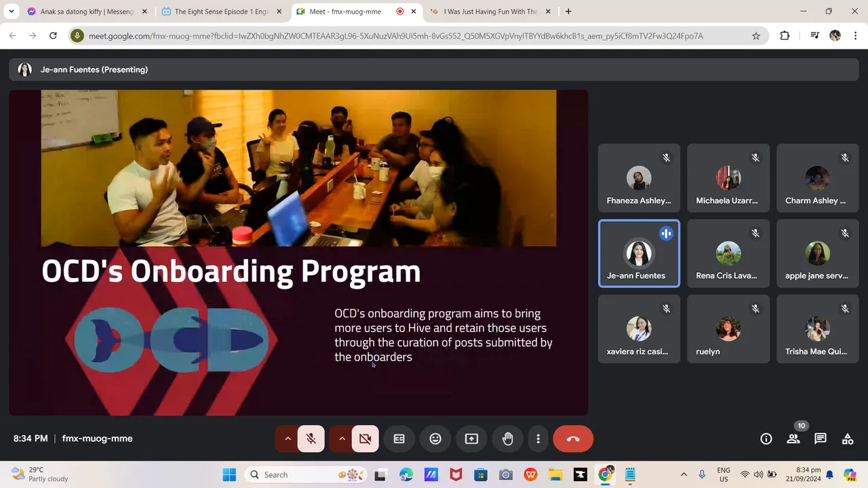Open media controls button in Chrome

tap(815, 36)
